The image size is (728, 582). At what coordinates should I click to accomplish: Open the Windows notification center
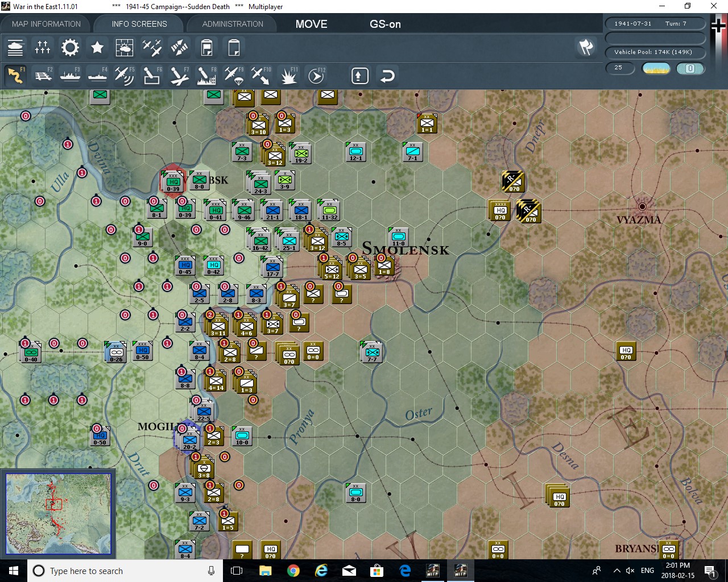711,571
